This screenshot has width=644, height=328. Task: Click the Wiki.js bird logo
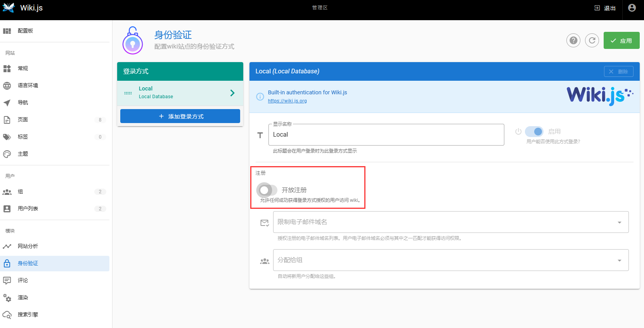(9, 8)
